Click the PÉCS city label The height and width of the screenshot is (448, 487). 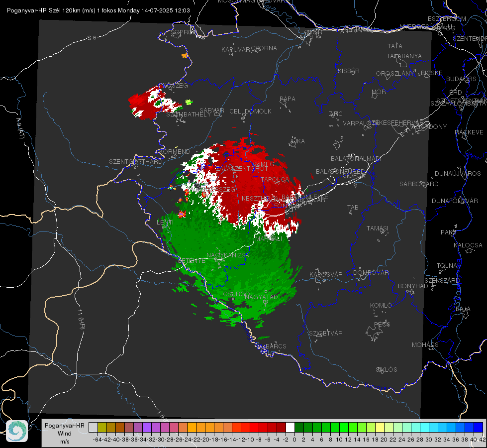point(382,324)
